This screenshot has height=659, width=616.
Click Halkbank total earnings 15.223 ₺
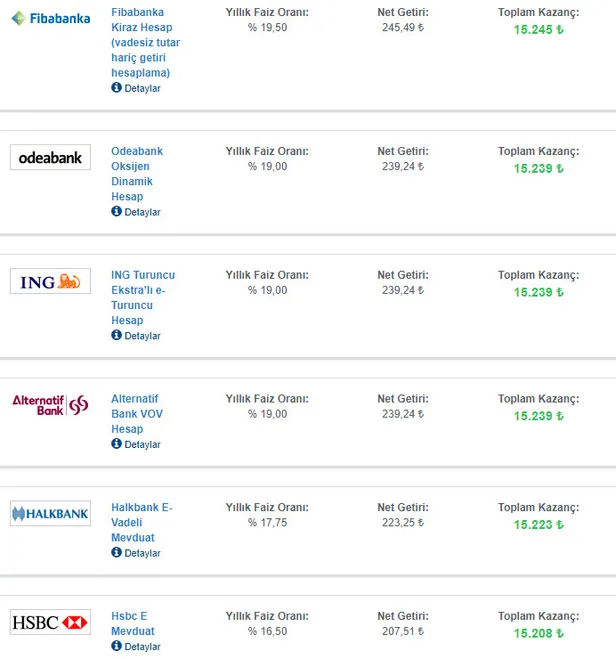[x=538, y=524]
